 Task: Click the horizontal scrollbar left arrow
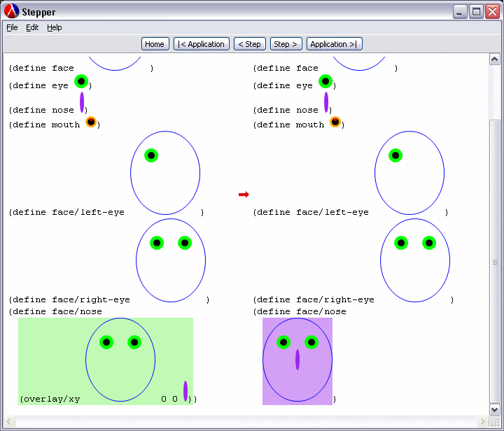9,421
